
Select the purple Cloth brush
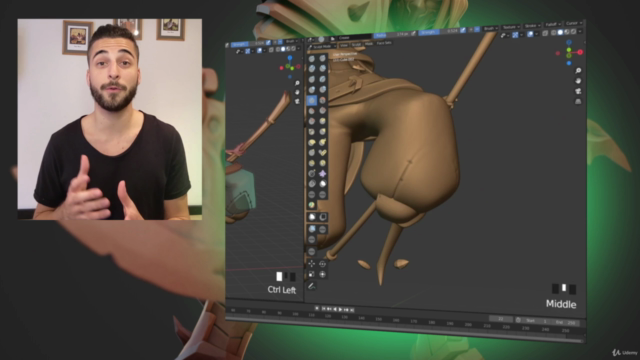point(322,173)
